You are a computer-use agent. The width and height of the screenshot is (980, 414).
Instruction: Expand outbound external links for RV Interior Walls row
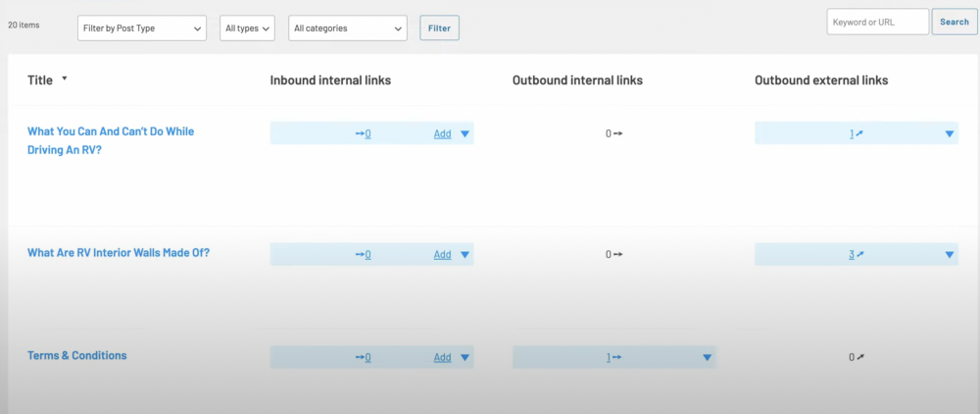949,255
